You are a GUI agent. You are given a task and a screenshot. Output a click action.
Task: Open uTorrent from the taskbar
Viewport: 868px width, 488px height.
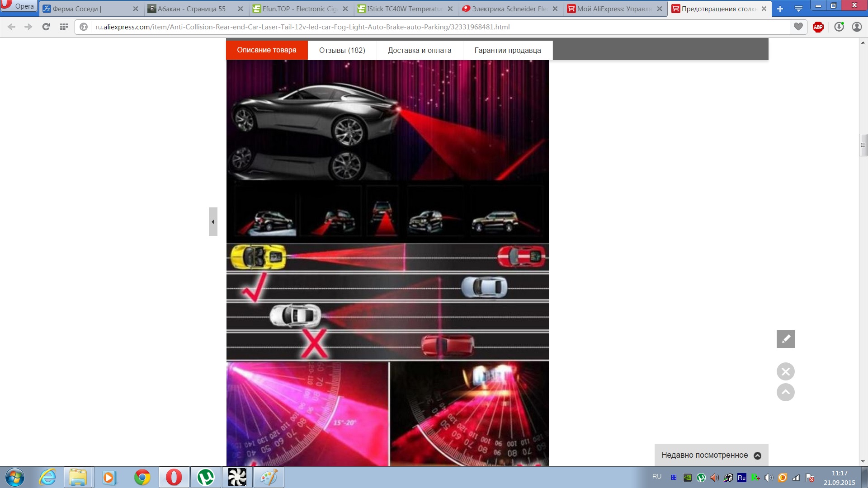pyautogui.click(x=206, y=477)
